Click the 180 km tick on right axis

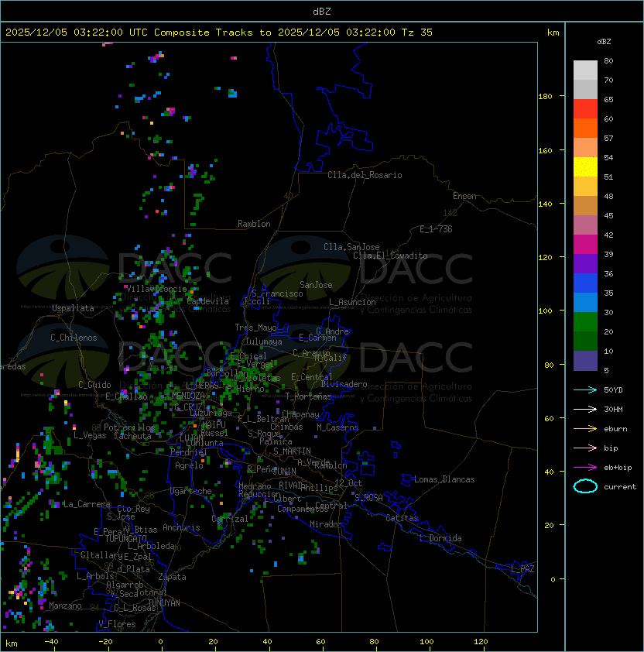point(545,97)
